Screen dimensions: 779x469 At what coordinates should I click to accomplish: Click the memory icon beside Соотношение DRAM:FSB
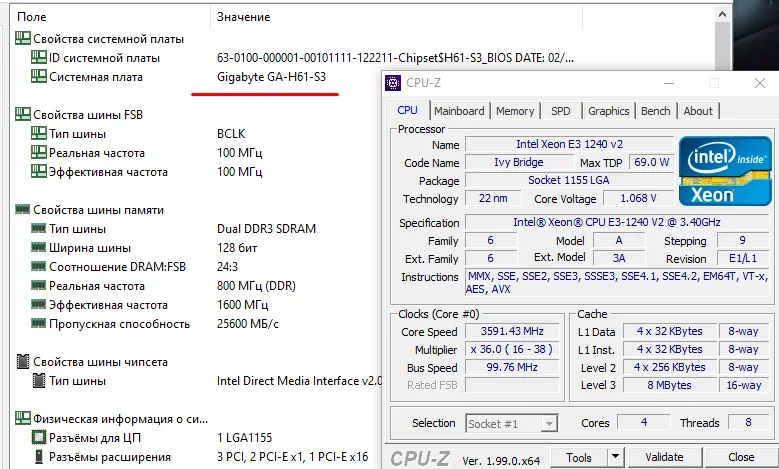pyautogui.click(x=39, y=266)
